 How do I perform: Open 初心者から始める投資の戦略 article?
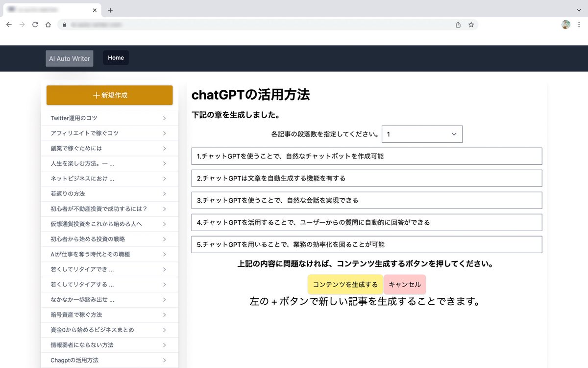coord(110,239)
